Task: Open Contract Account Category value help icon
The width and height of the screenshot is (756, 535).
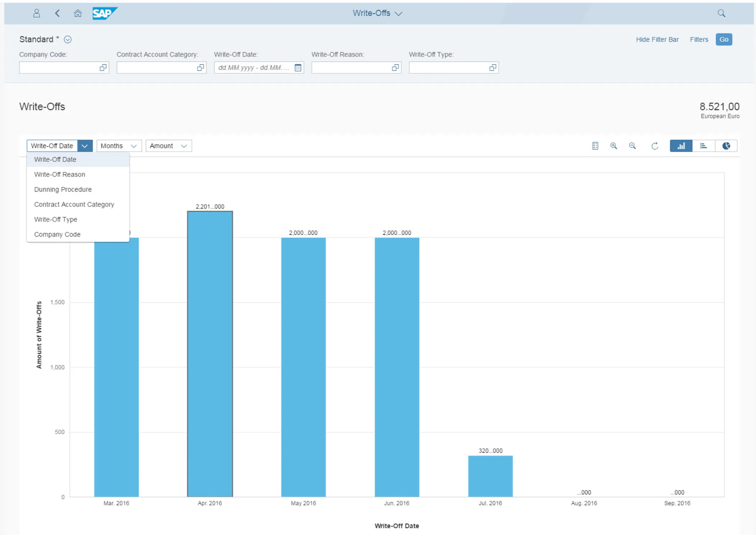Action: pyautogui.click(x=200, y=68)
